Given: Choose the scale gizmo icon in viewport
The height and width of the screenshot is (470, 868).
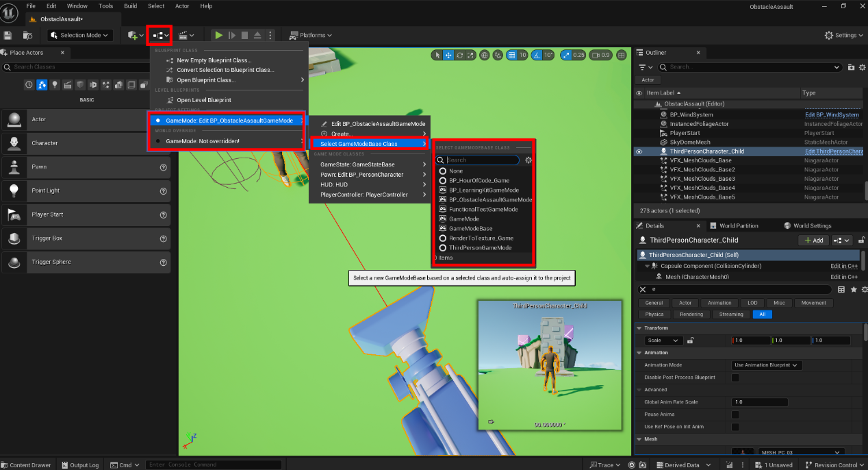Looking at the screenshot, I should (470, 55).
